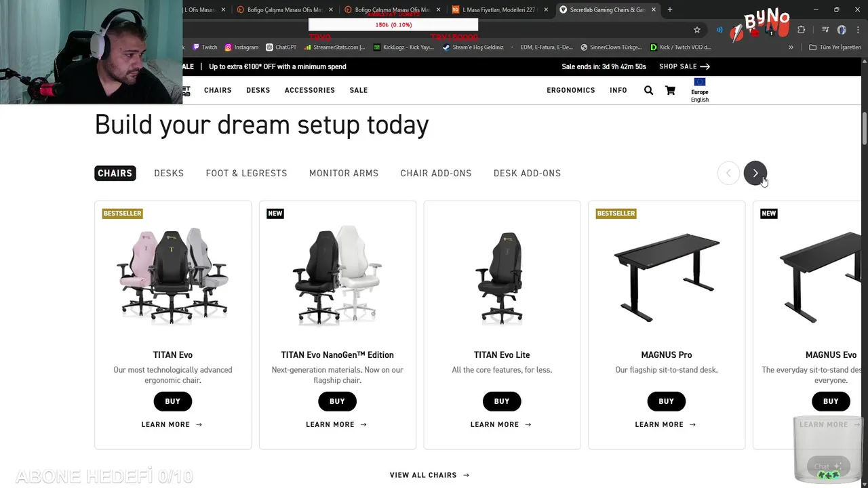Open a new browser tab
868x488 pixels.
669,9
